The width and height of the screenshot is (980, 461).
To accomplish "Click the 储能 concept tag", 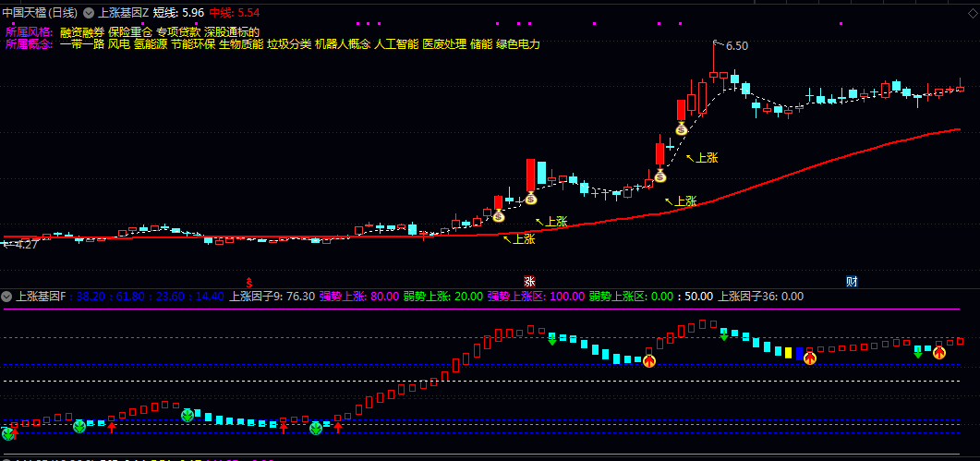I will pyautogui.click(x=481, y=44).
